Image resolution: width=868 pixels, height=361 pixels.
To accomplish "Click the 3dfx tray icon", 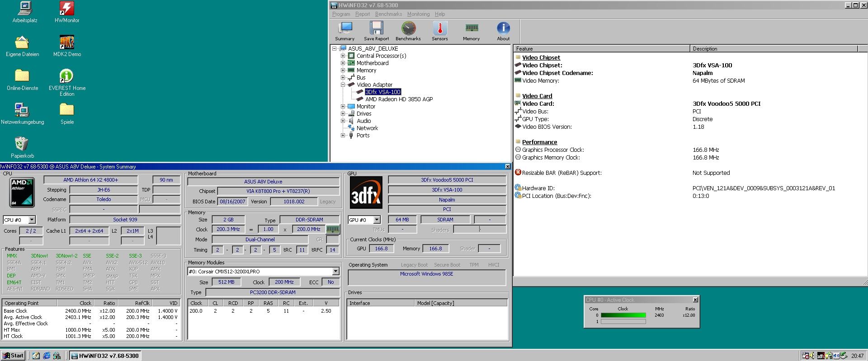I will (x=821, y=356).
